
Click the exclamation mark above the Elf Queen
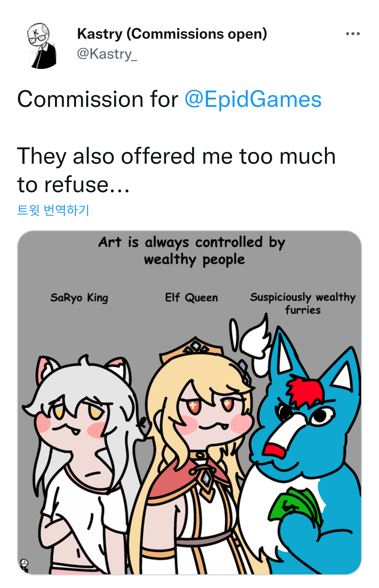(233, 334)
